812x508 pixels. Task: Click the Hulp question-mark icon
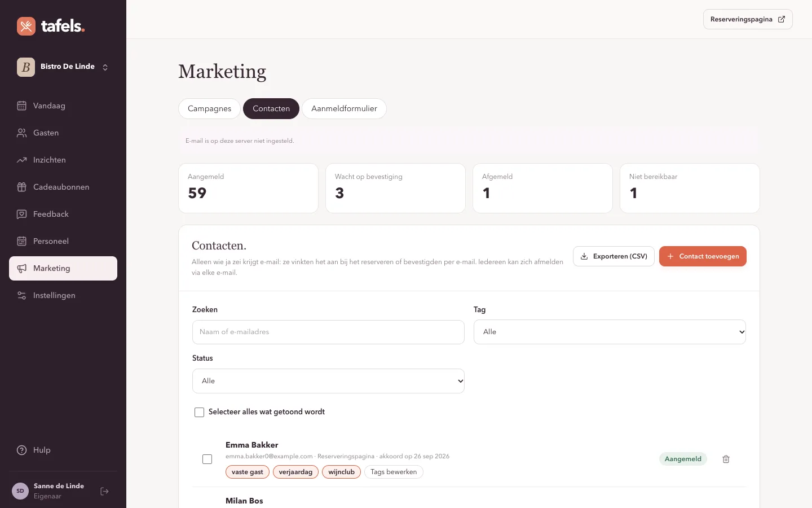(x=22, y=450)
